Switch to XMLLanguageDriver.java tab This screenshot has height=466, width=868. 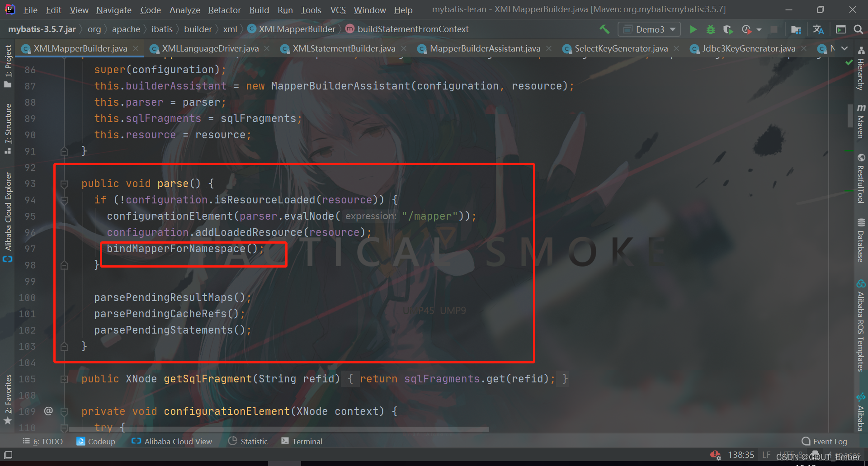[x=210, y=48]
